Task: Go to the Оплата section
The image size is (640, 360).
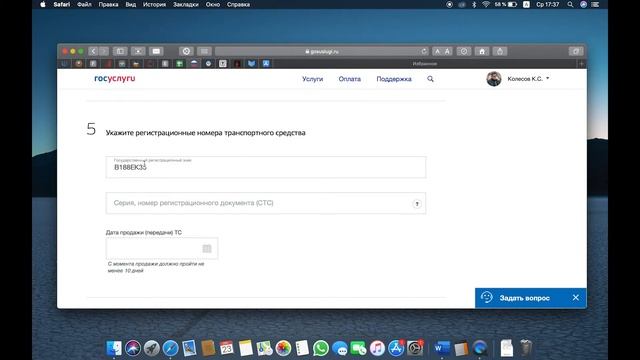Action: (350, 79)
